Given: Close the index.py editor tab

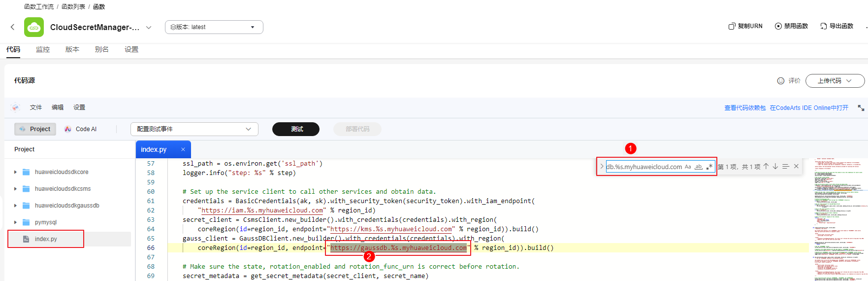Looking at the screenshot, I should (183, 149).
